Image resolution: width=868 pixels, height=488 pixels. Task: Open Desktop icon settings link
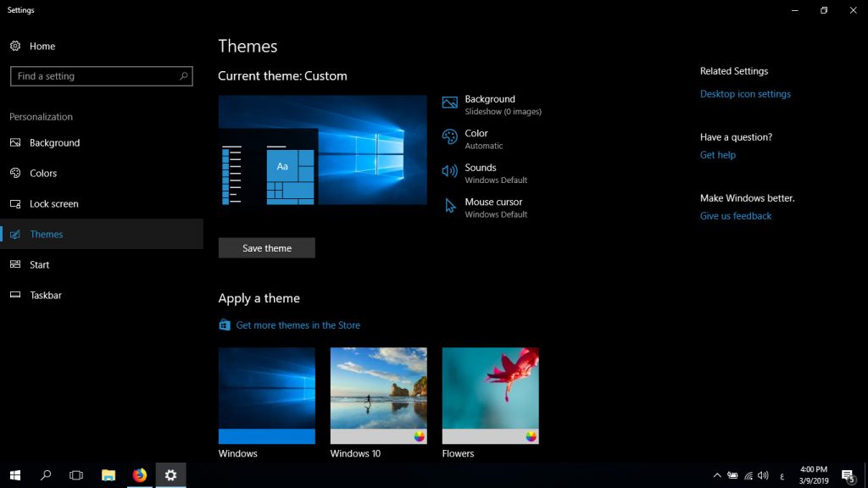point(745,94)
